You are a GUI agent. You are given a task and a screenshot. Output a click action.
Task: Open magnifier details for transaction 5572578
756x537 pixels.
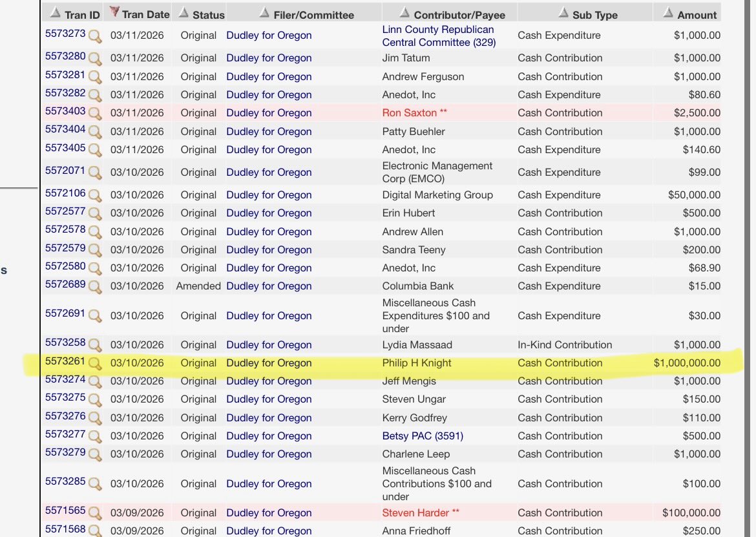point(95,233)
